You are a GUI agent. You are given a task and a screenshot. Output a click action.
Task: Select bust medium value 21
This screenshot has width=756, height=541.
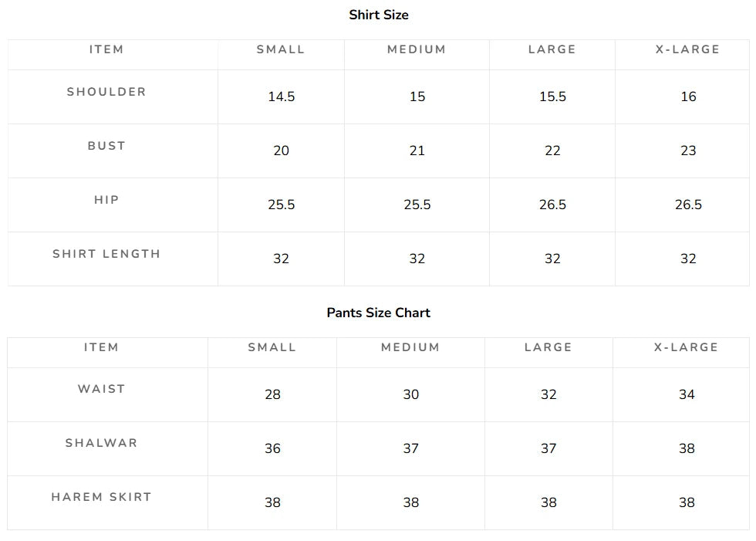[x=417, y=150]
